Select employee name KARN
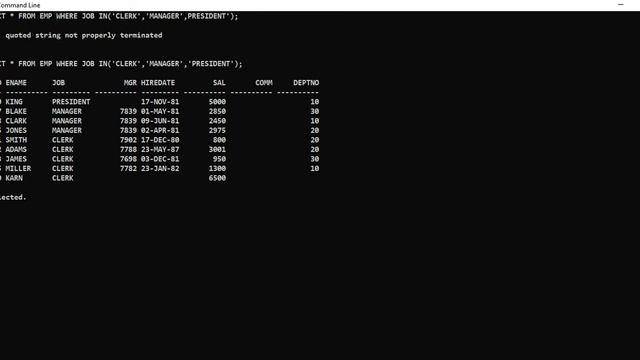This screenshot has height=360, width=640. tap(14, 178)
